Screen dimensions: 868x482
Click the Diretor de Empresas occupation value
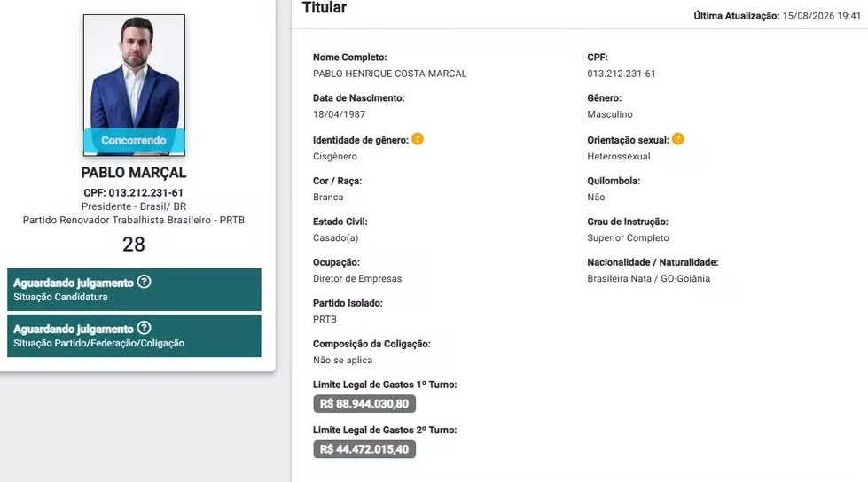[x=357, y=279]
